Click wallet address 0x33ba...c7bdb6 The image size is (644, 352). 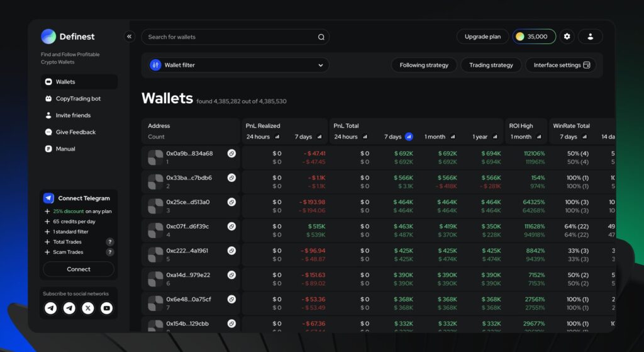point(189,178)
